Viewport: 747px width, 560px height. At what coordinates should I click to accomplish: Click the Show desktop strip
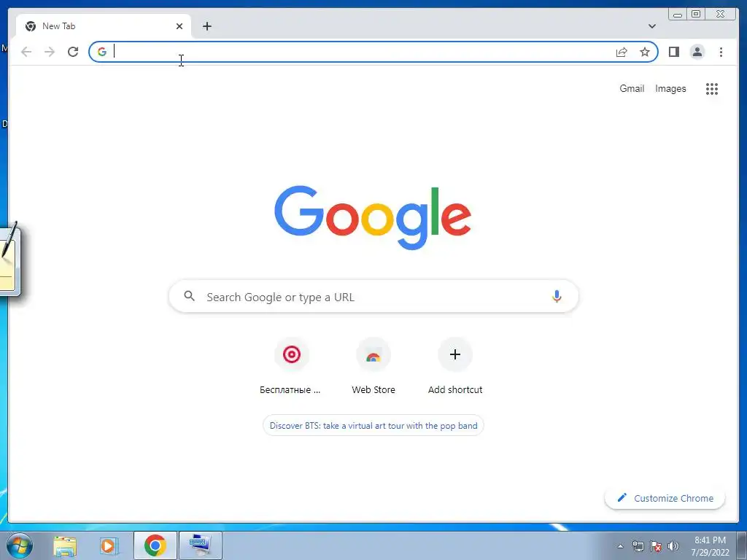[742, 545]
